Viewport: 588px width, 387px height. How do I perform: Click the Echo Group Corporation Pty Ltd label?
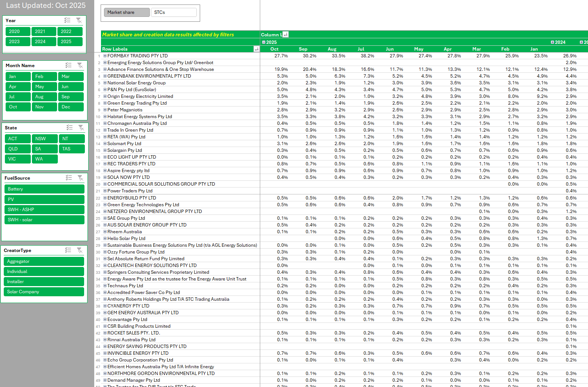coord(140,360)
